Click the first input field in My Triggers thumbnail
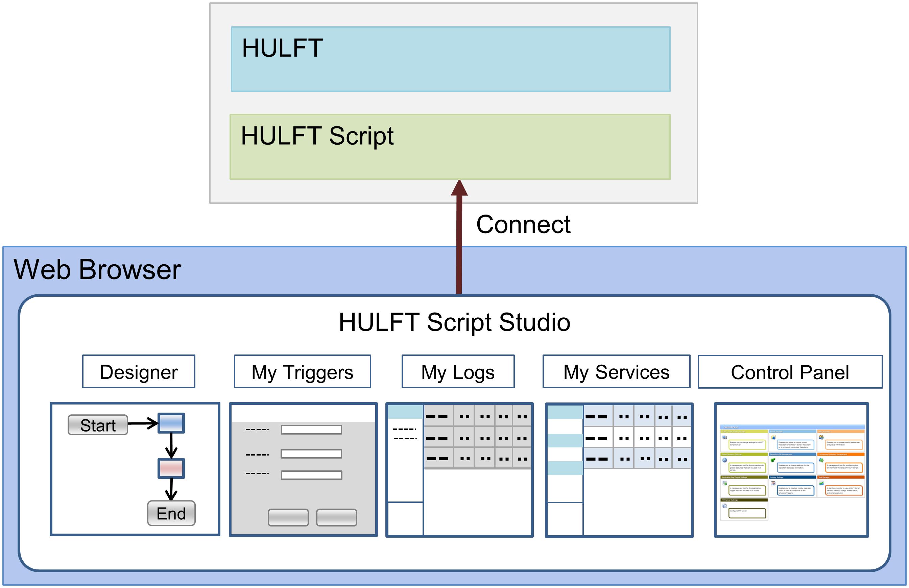Image resolution: width=909 pixels, height=588 pixels. pyautogui.click(x=311, y=430)
